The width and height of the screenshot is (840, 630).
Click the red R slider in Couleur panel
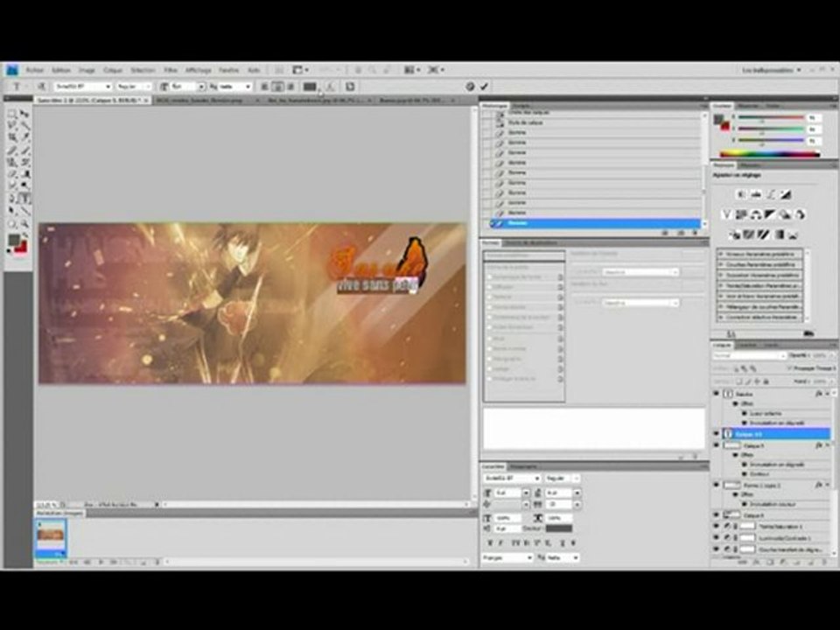(772, 117)
